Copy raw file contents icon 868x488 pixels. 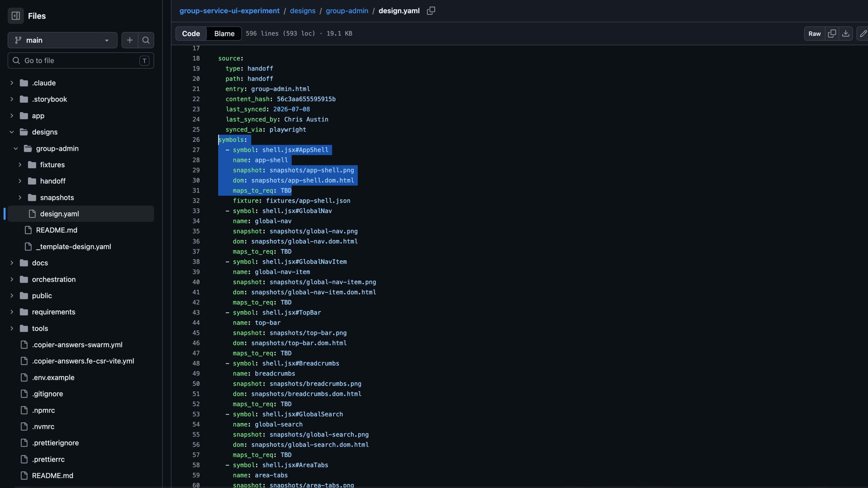coord(832,34)
